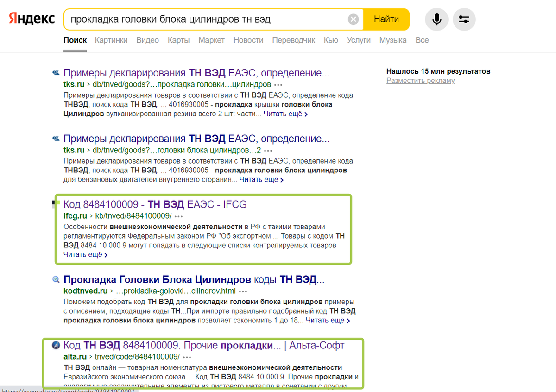Expand 'Читать ещё' under ifcg.ru result
The image size is (556, 392).
pyautogui.click(x=86, y=254)
